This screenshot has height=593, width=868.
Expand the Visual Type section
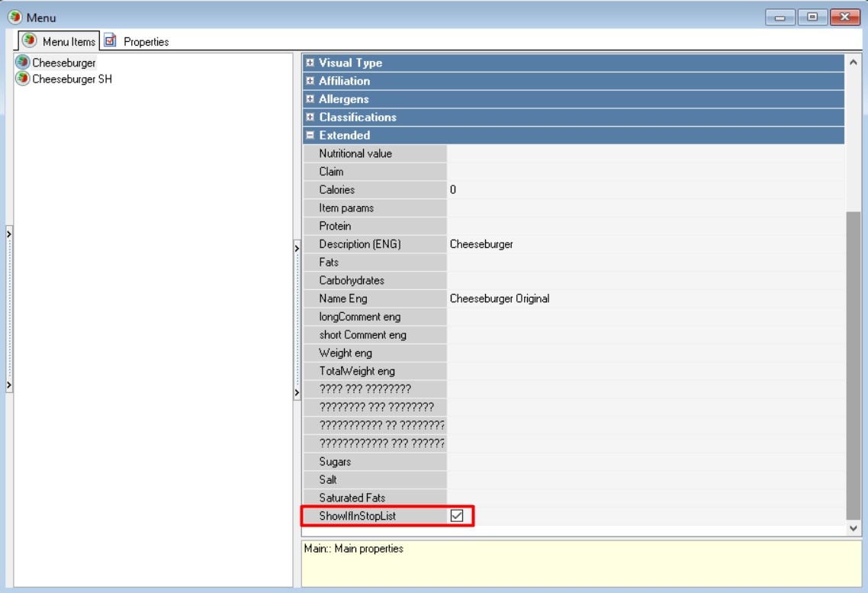310,63
